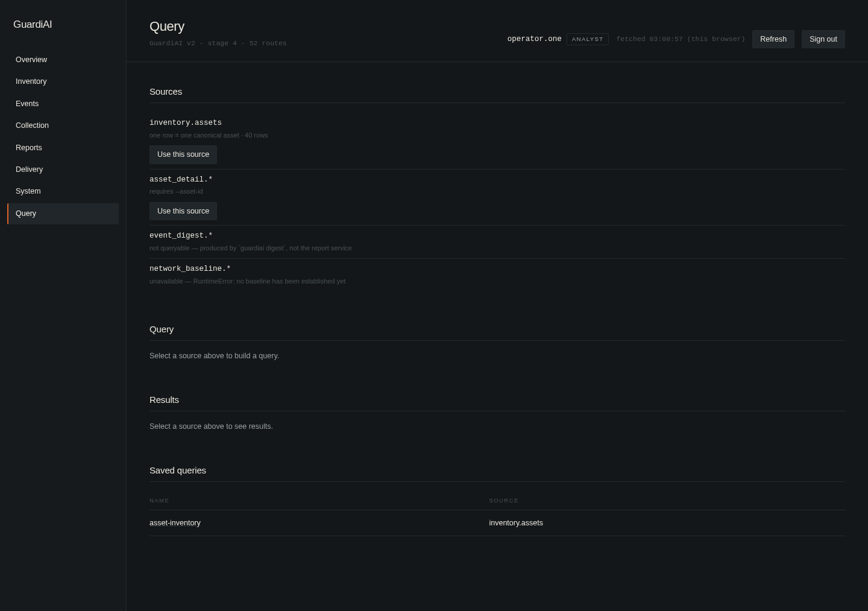
Task: Open the asset-inventory saved query
Action: 175,523
